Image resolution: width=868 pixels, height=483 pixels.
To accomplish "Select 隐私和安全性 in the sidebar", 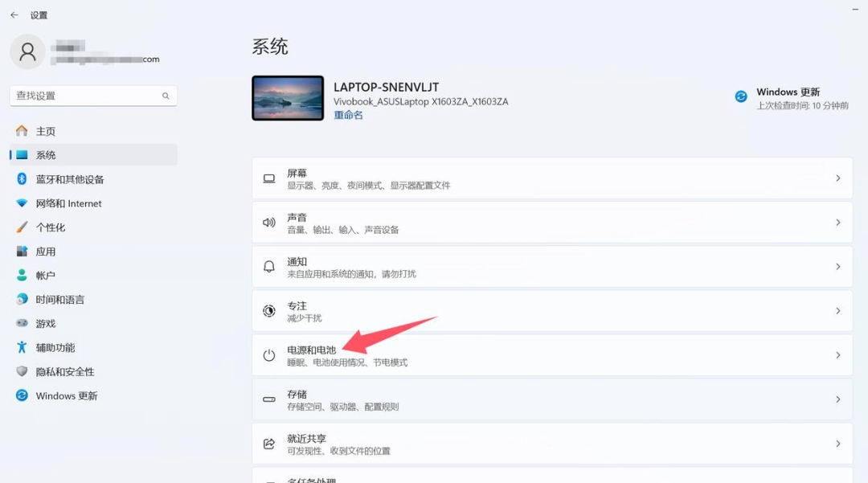I will (93, 372).
